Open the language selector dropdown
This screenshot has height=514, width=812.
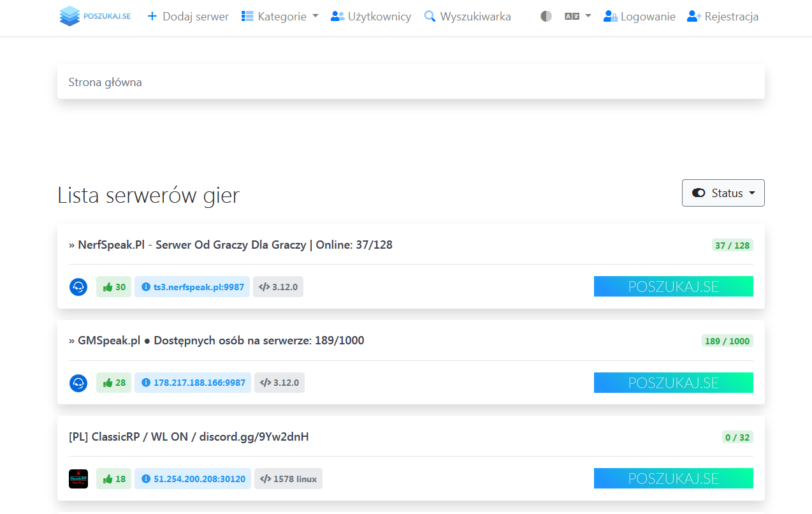[x=577, y=17]
